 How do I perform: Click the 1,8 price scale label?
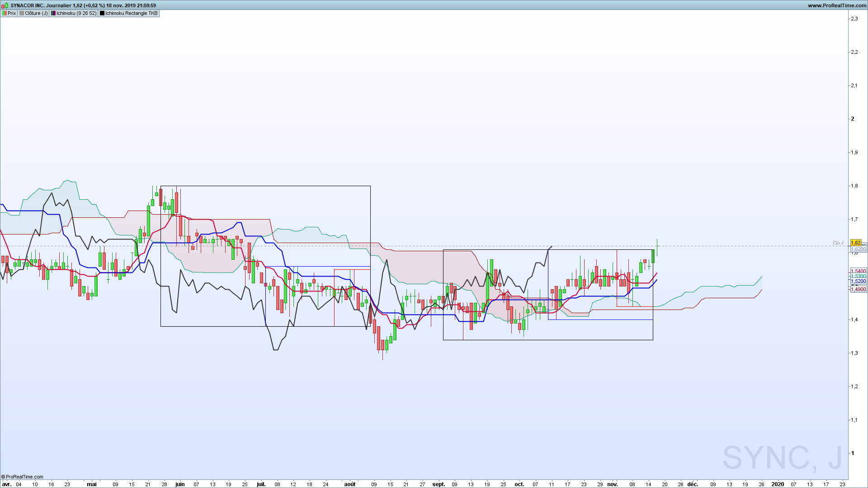(854, 186)
